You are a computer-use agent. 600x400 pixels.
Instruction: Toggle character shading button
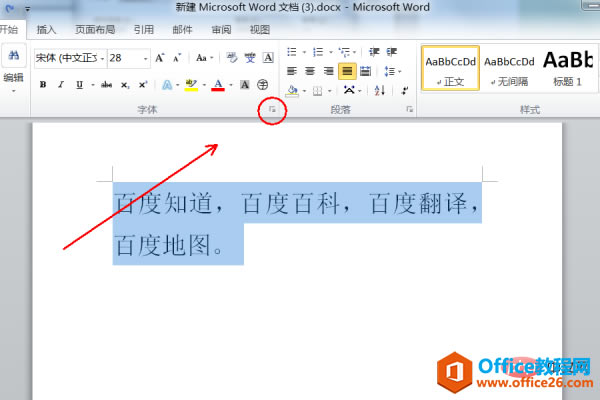tap(245, 85)
